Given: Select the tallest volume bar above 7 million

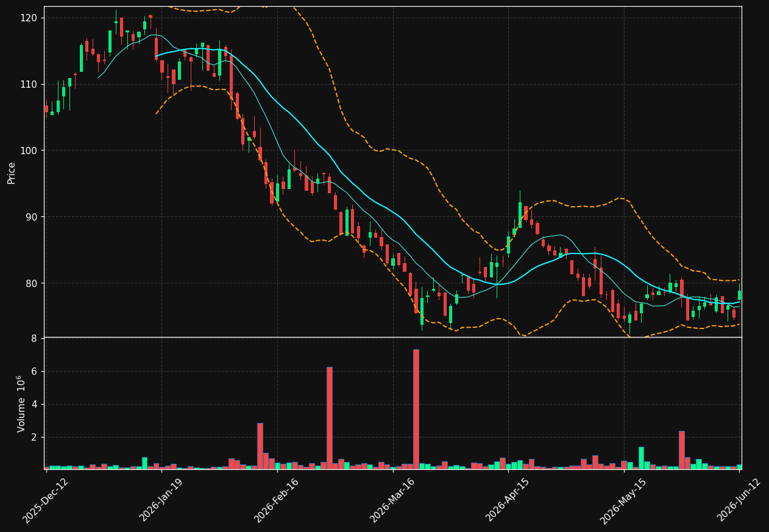Looking at the screenshot, I should 416,409.
